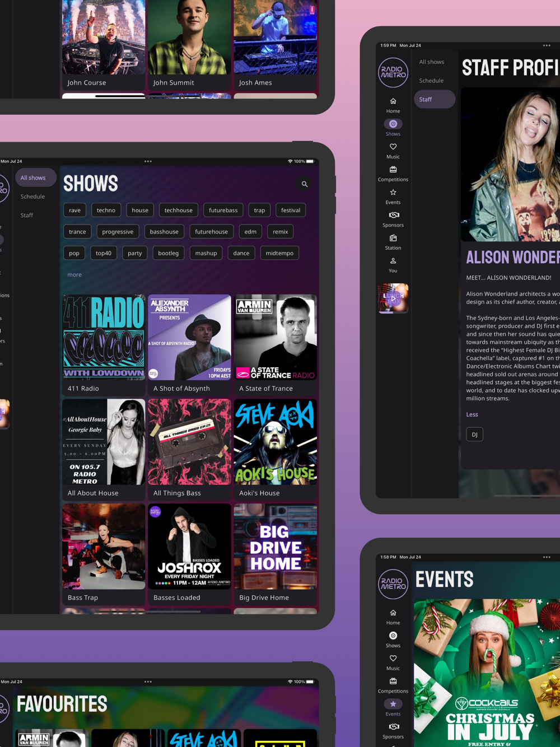The image size is (560, 747).
Task: Open John Course staff card
Action: click(x=104, y=45)
